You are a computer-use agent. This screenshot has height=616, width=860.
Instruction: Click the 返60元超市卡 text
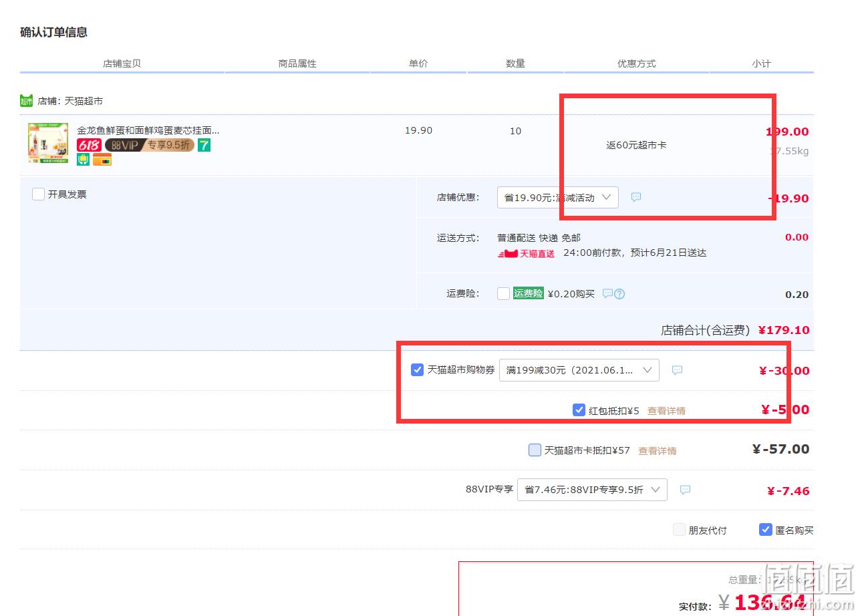[x=636, y=145]
